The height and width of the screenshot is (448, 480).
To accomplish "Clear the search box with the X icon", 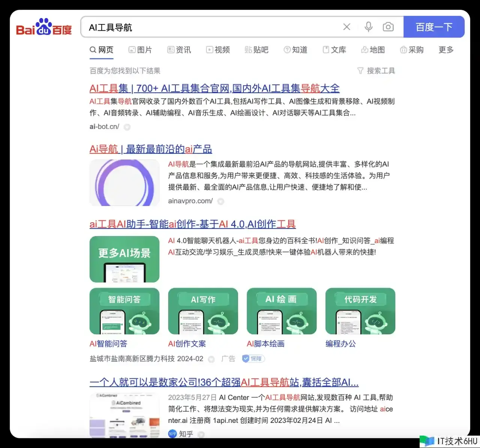I will point(347,27).
